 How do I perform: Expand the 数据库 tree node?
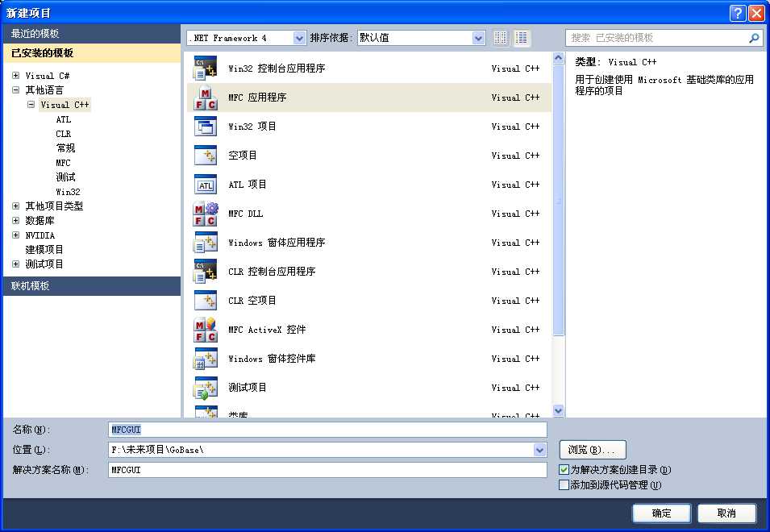15,220
